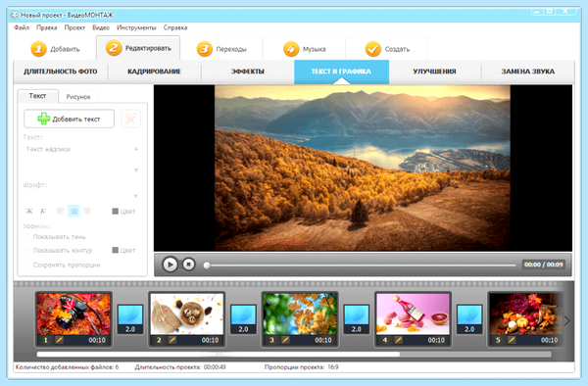Open the Текст sub-tab
588x386 pixels.
click(x=37, y=96)
